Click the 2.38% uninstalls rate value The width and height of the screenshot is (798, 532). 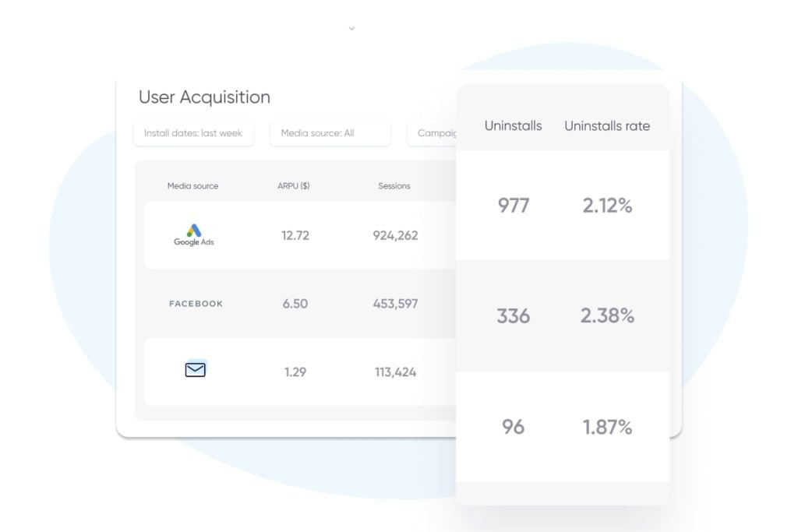[607, 315]
